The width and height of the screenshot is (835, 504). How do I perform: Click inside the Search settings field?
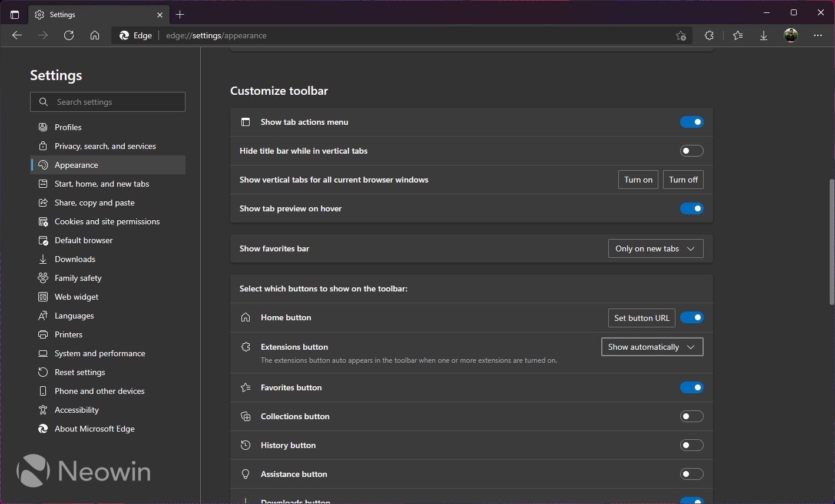pyautogui.click(x=108, y=102)
